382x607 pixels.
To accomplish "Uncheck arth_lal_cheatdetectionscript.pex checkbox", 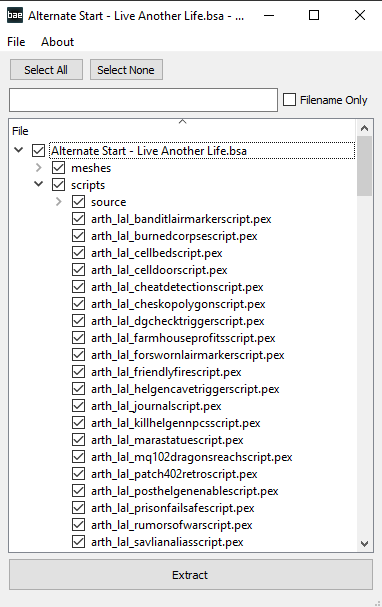I will pyautogui.click(x=79, y=287).
